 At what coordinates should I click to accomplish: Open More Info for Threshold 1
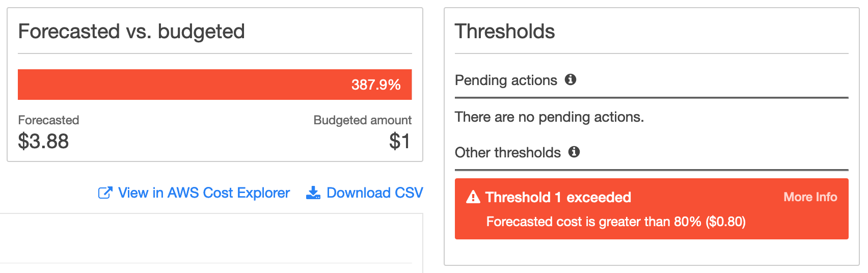(x=810, y=197)
